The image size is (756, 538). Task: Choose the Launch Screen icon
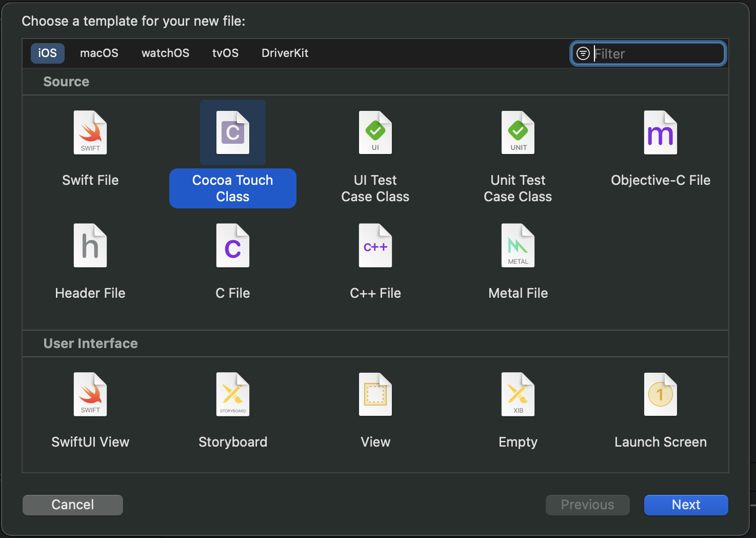(661, 394)
